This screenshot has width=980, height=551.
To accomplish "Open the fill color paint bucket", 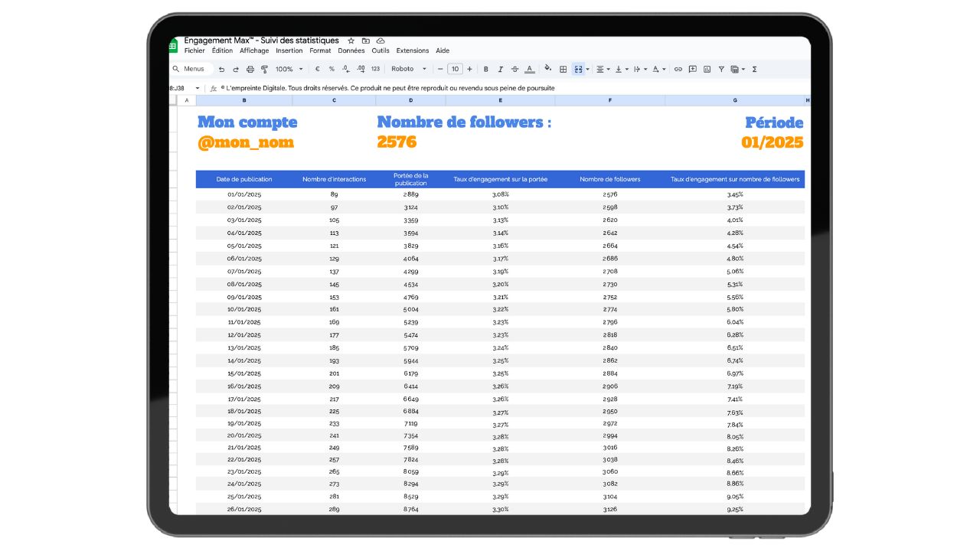I will point(547,69).
